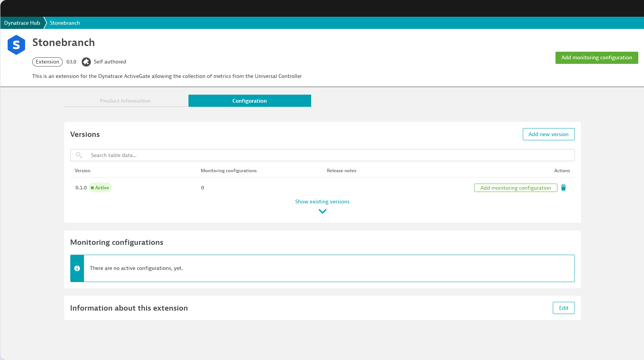Click the Add new version button
Screen dimensions: 644x360
click(549, 134)
